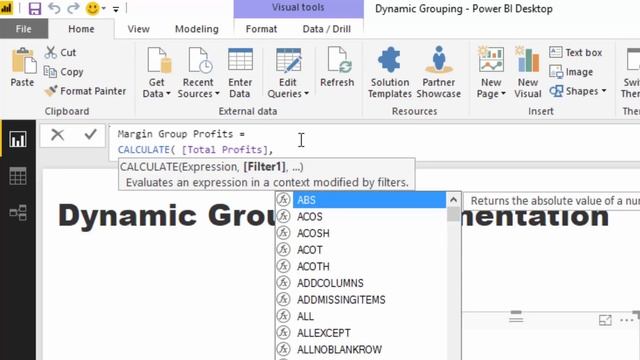
Task: Open the Format tab under Visual tools
Action: (261, 29)
